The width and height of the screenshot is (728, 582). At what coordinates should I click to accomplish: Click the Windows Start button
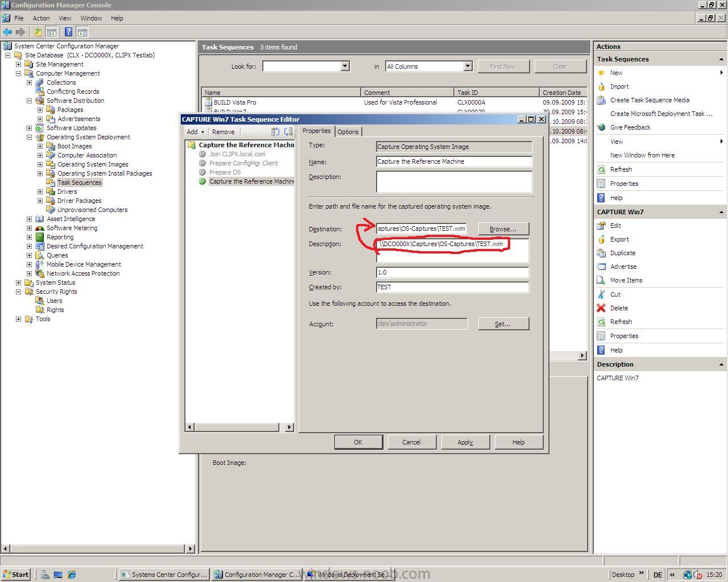coord(16,575)
